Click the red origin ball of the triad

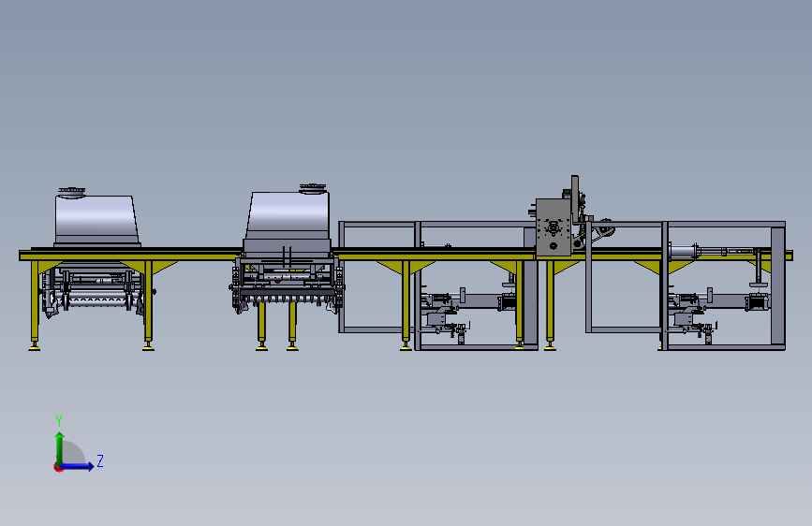click(57, 467)
